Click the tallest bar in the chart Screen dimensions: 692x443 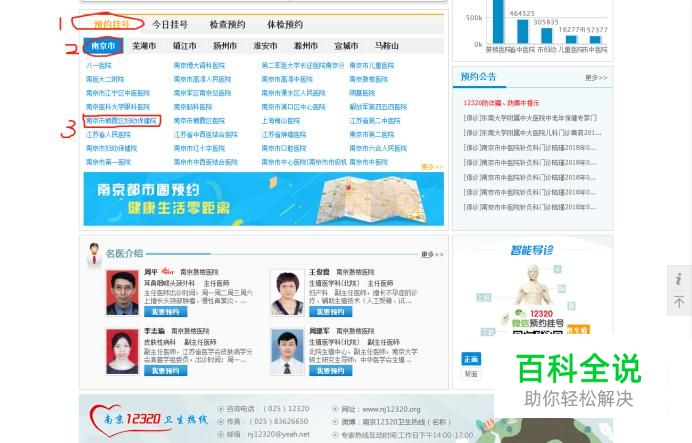[498, 21]
